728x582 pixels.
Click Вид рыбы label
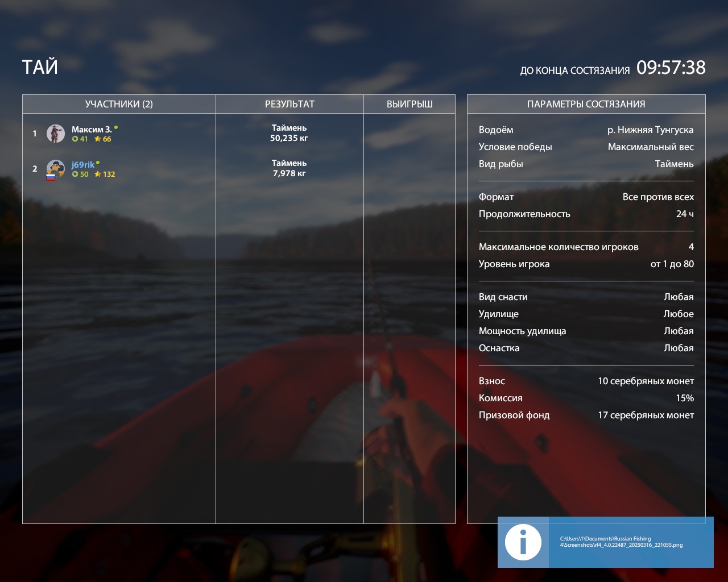tap(500, 164)
